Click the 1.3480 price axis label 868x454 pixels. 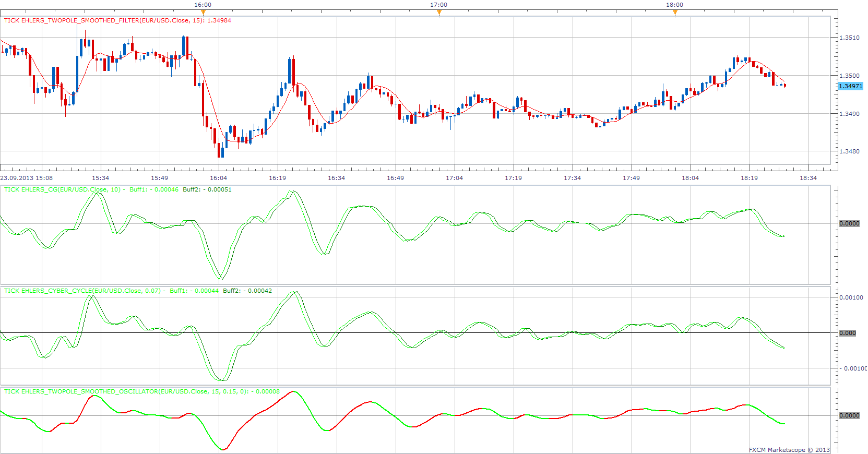point(849,152)
